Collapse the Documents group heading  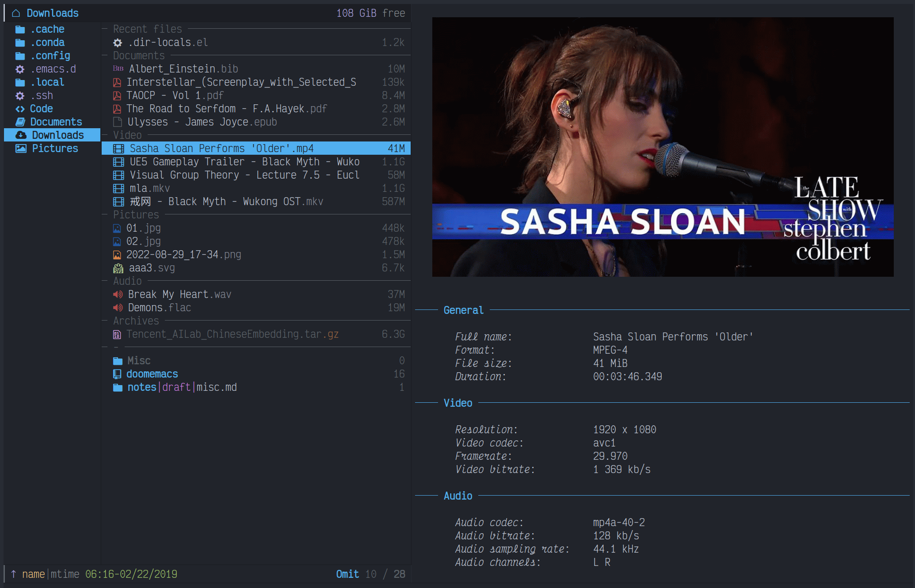pos(139,56)
